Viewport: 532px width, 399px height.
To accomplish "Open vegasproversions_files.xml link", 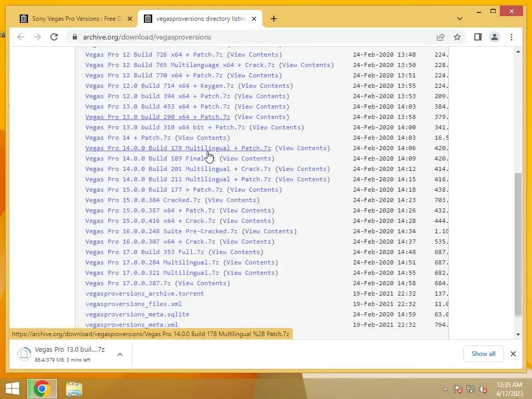I will (134, 304).
